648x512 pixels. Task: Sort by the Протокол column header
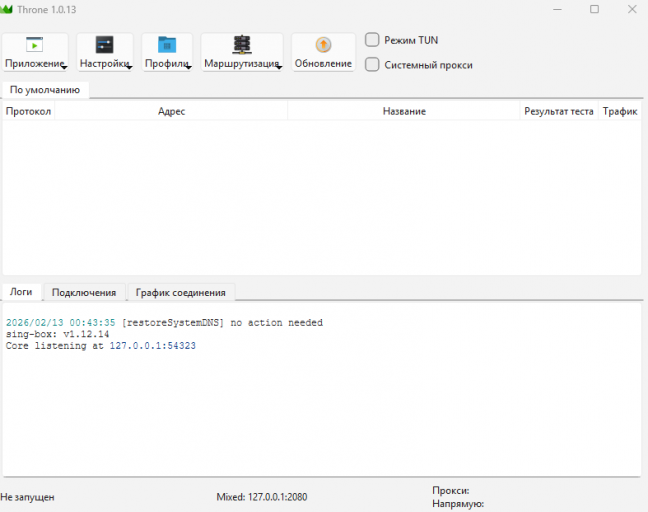pos(29,111)
